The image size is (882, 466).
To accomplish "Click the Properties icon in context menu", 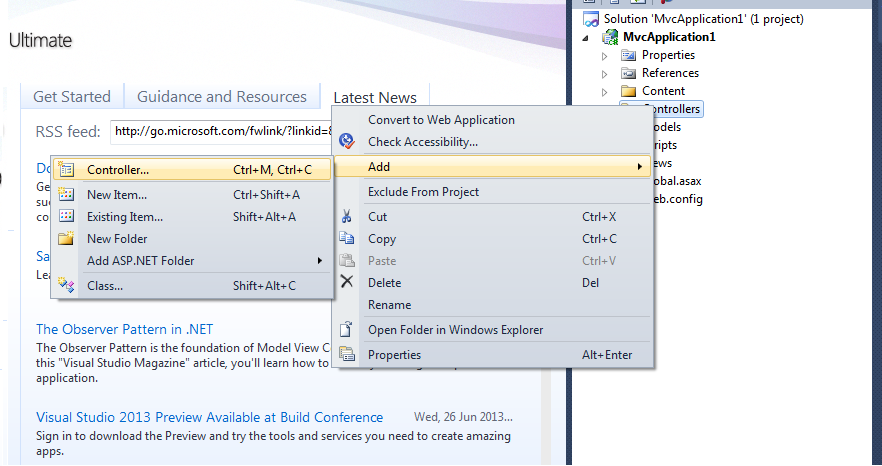I will [346, 354].
